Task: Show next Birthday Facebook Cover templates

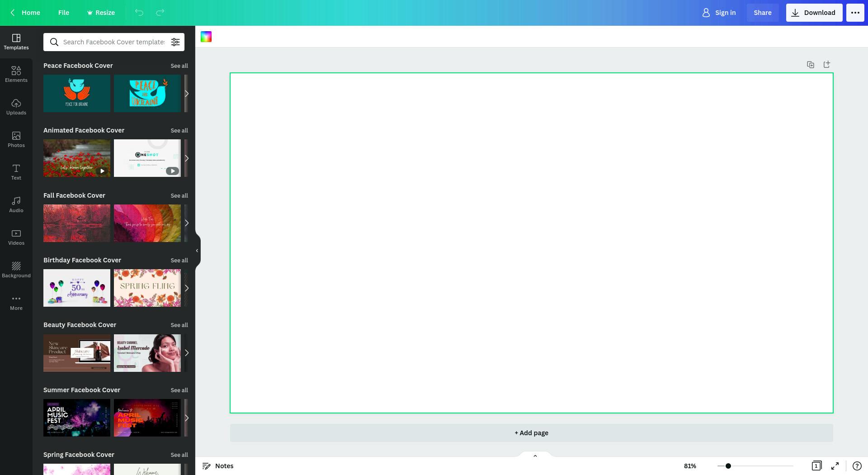Action: [x=186, y=288]
